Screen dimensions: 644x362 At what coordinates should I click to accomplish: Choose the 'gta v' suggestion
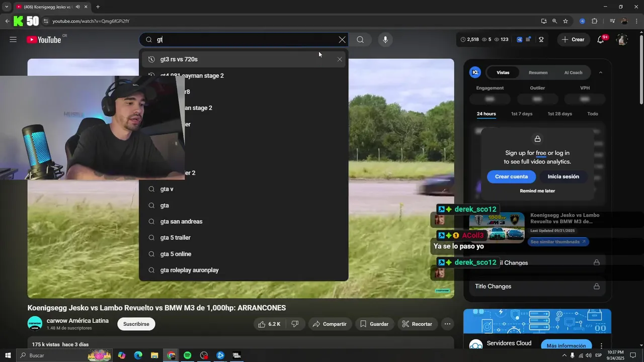pos(244,189)
